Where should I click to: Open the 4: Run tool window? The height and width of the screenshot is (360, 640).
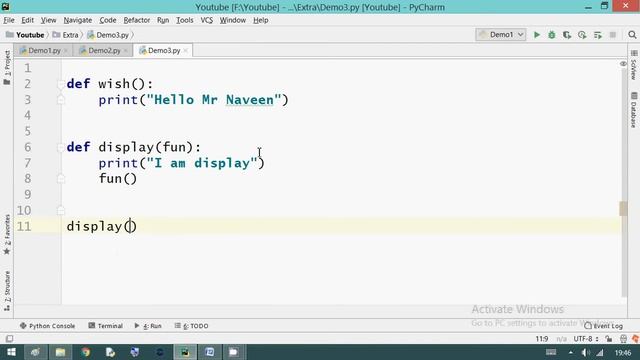(148, 326)
